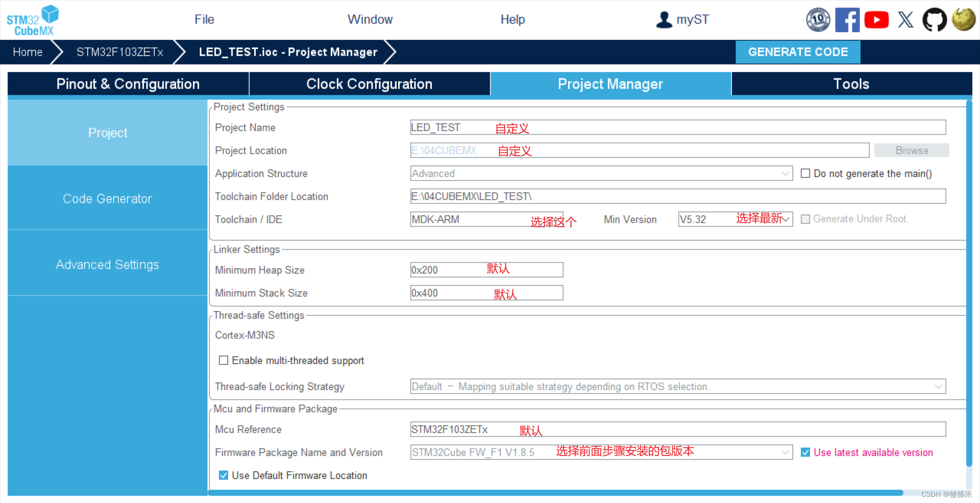
Task: Switch to Tools tab
Action: (x=851, y=84)
